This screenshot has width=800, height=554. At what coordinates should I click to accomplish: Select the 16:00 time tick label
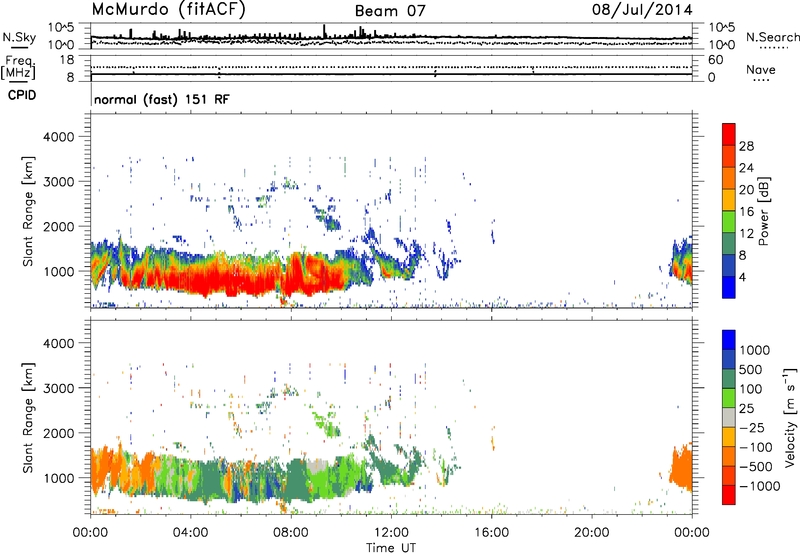[x=492, y=533]
